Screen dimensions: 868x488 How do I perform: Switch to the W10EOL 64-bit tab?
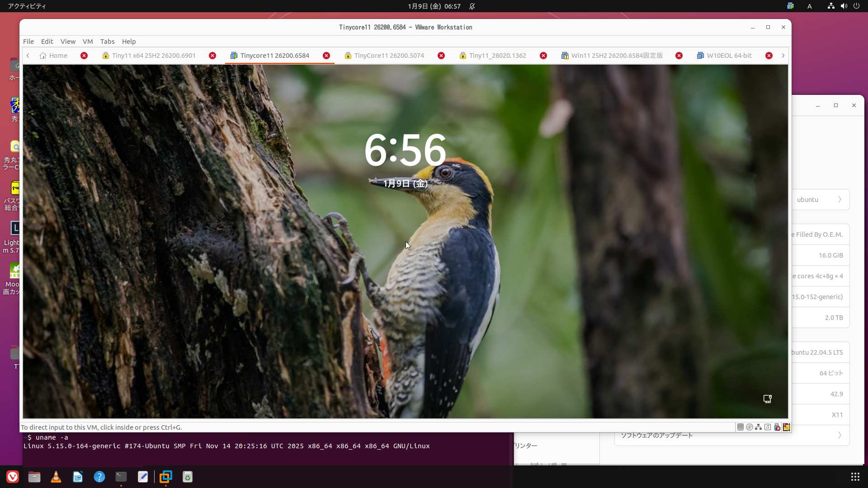[729, 56]
